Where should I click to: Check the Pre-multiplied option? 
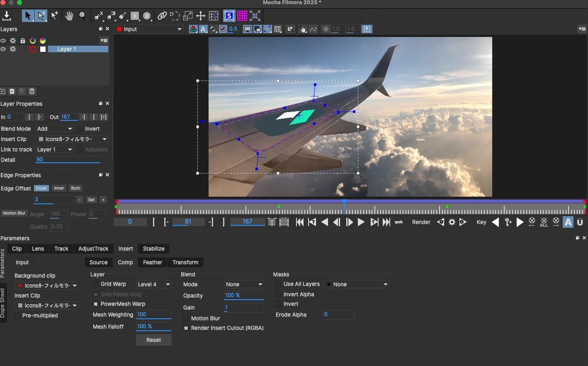coord(17,316)
